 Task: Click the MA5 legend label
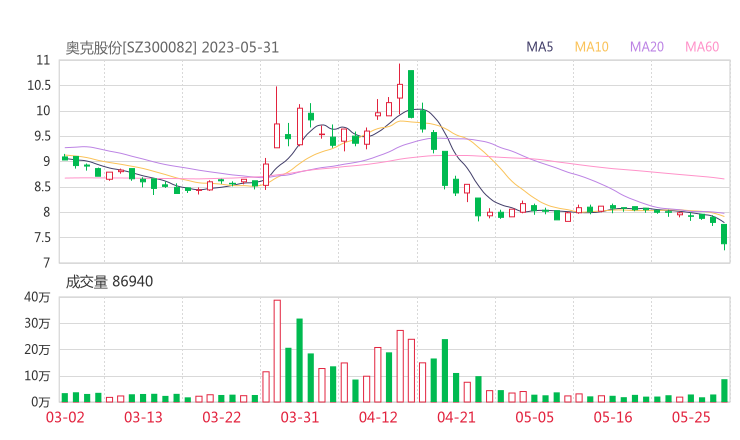(539, 47)
